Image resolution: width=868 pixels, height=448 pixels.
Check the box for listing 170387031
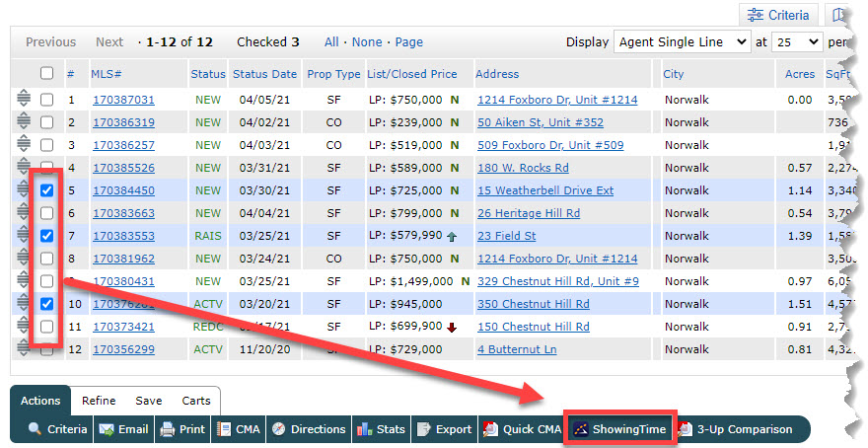[x=46, y=100]
